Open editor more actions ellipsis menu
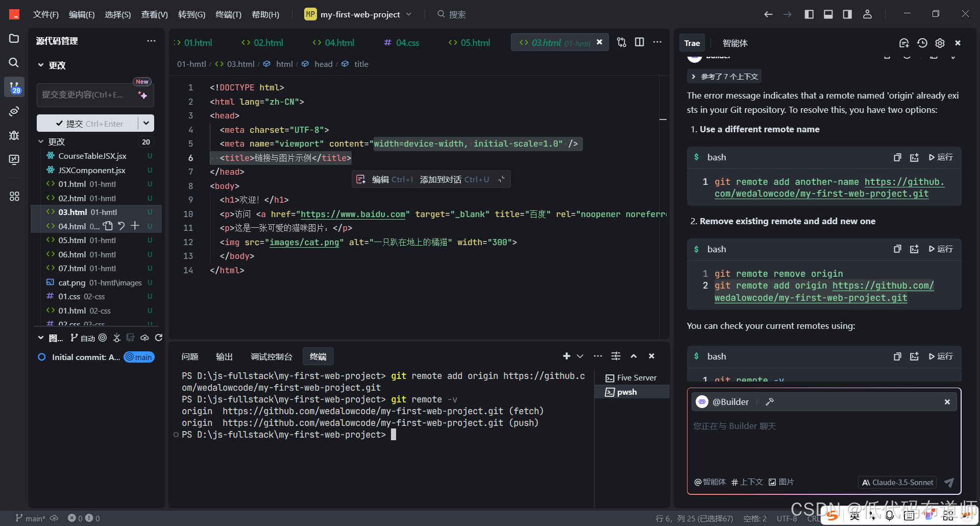The width and height of the screenshot is (980, 526). click(x=657, y=42)
